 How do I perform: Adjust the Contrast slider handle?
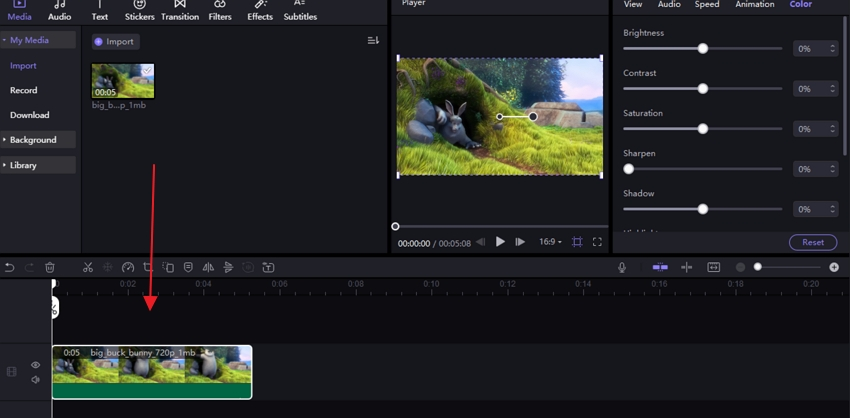click(x=703, y=88)
